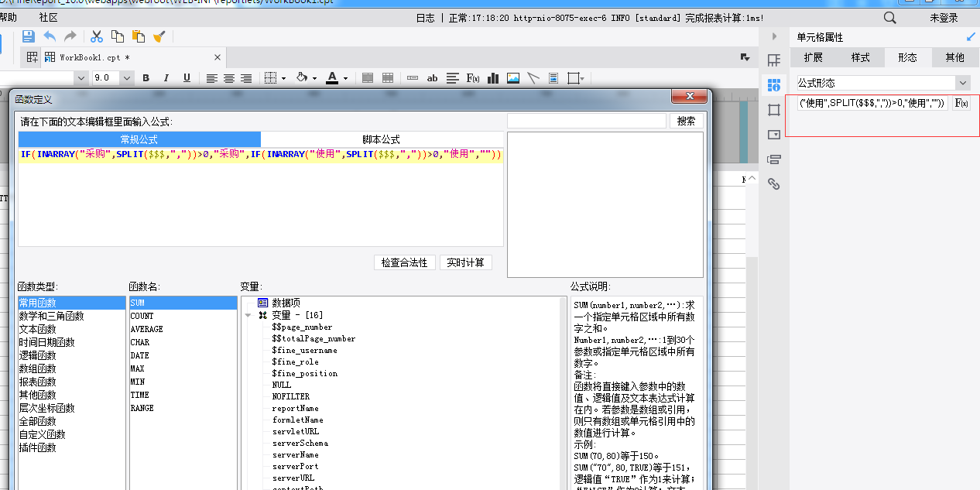The height and width of the screenshot is (490, 980).
Task: Open the condition attributes icon in right sidebar
Action: 773,159
